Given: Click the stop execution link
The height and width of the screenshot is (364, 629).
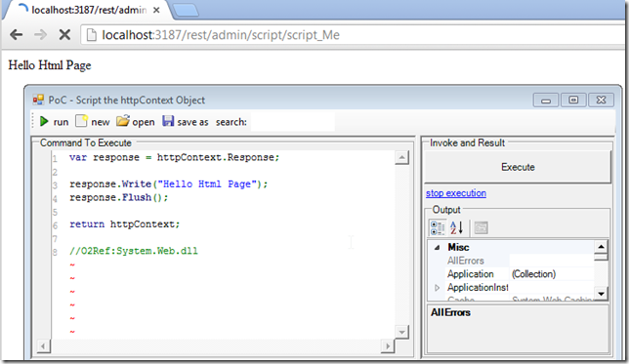Looking at the screenshot, I should (456, 193).
